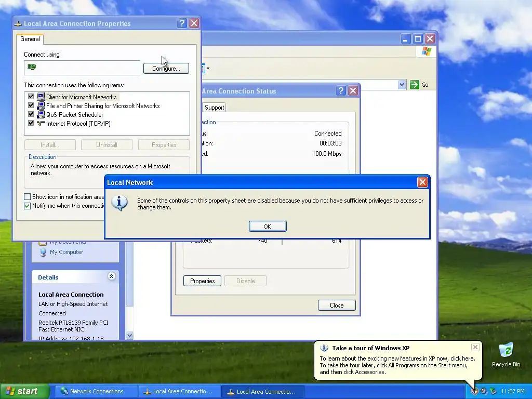
Task: Click the disabled Properties button in Properties dialog
Action: click(164, 145)
